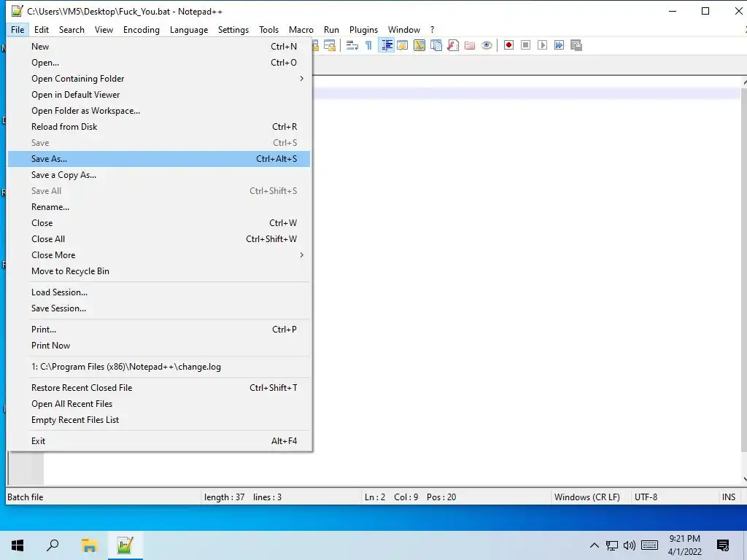Open Document List toolbar icon
Image resolution: width=747 pixels, height=560 pixels.
[x=436, y=45]
